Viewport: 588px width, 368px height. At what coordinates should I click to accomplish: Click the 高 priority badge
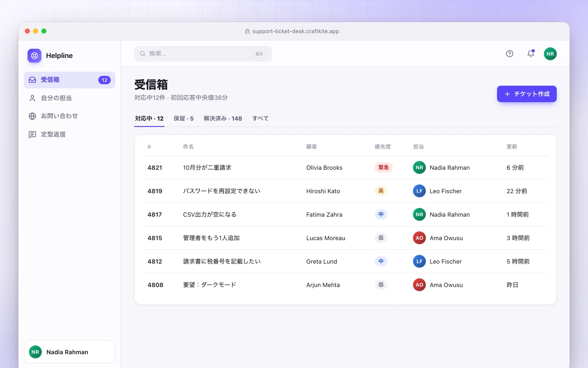pyautogui.click(x=381, y=191)
